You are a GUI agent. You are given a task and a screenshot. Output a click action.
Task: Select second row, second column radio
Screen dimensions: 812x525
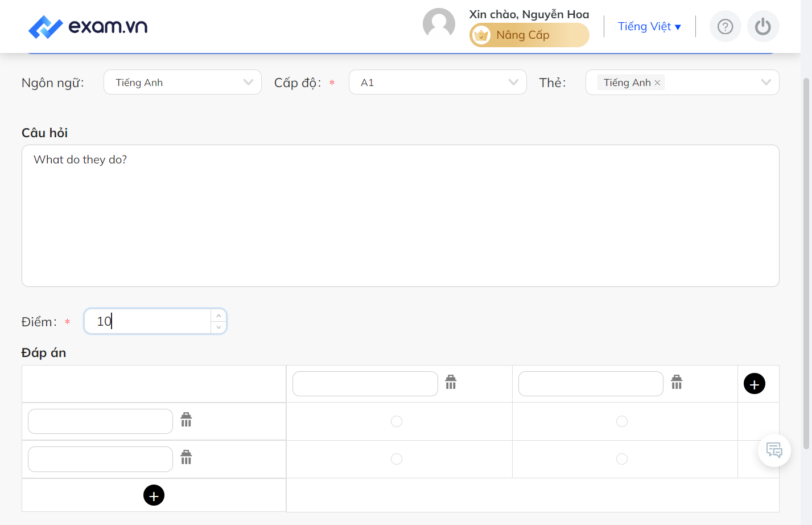pyautogui.click(x=622, y=459)
